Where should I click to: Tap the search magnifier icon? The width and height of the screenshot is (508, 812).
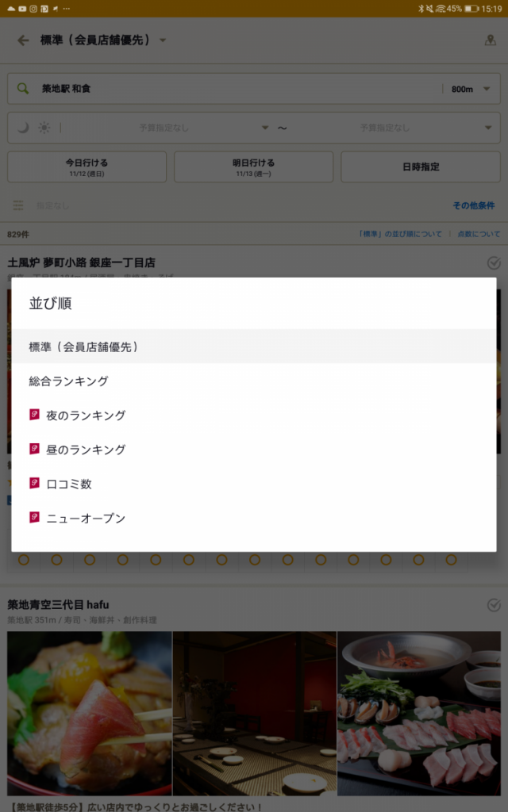coord(23,89)
